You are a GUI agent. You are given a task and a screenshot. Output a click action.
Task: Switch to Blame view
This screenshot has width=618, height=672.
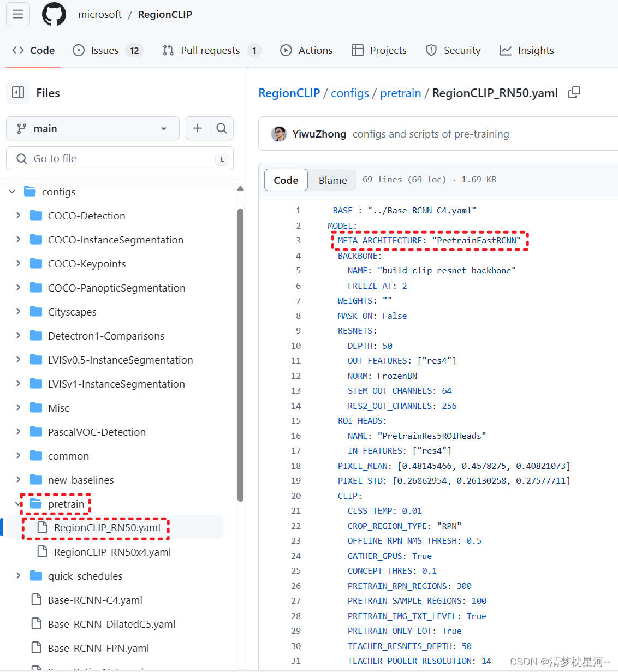332,180
